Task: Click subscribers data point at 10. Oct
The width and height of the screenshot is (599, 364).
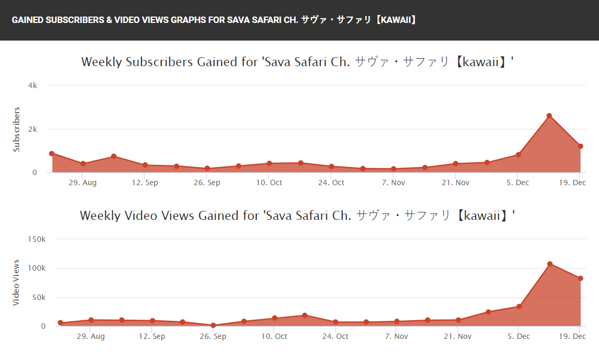Action: click(x=269, y=163)
